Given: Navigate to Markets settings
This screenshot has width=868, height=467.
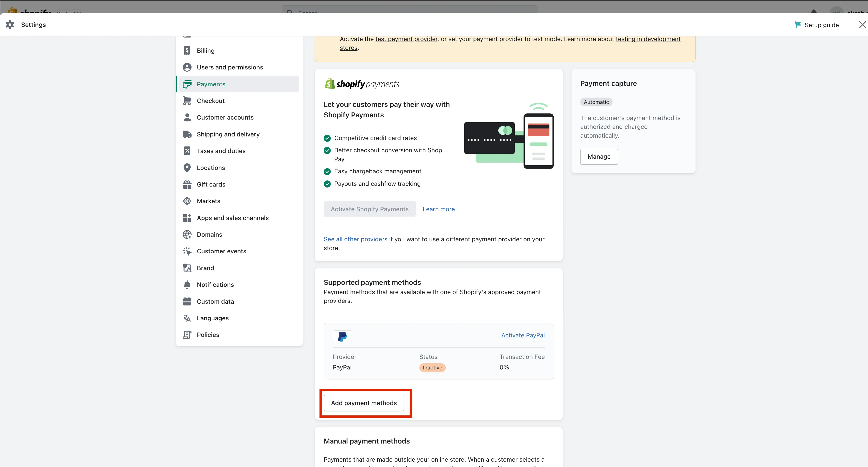Looking at the screenshot, I should (239, 201).
